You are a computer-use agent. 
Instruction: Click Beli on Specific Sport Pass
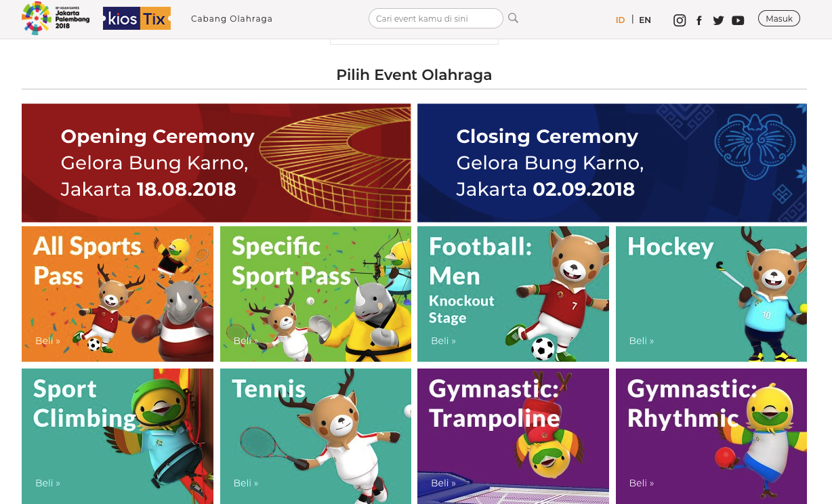pyautogui.click(x=246, y=341)
